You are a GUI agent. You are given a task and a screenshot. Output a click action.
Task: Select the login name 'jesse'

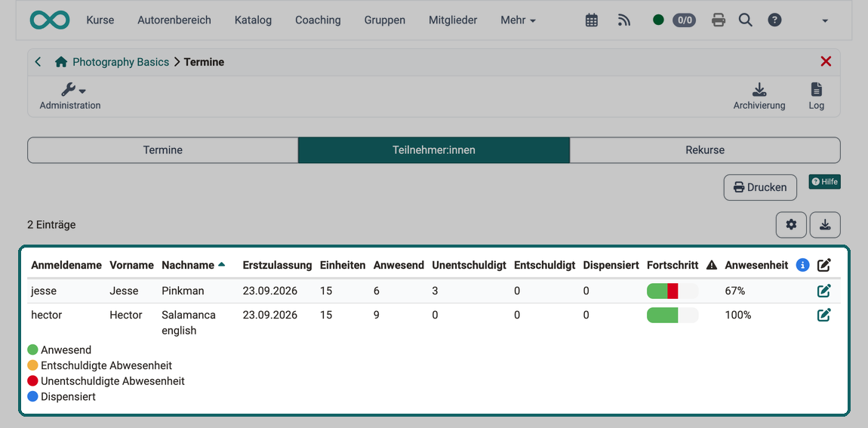(x=42, y=291)
